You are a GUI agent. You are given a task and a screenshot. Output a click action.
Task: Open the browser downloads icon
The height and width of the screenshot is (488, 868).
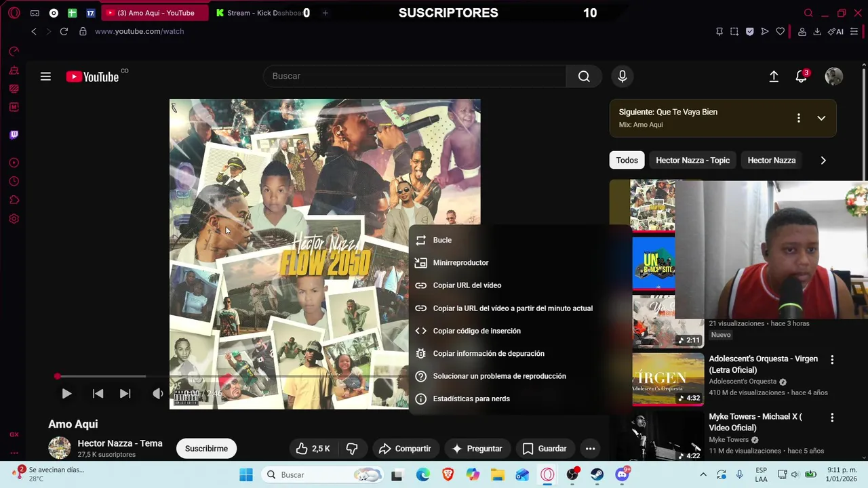(817, 31)
